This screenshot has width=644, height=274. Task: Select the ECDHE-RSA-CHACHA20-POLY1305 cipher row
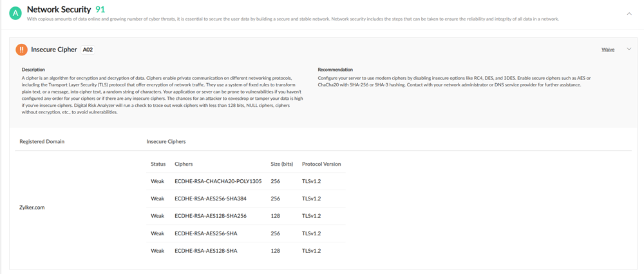pyautogui.click(x=218, y=181)
